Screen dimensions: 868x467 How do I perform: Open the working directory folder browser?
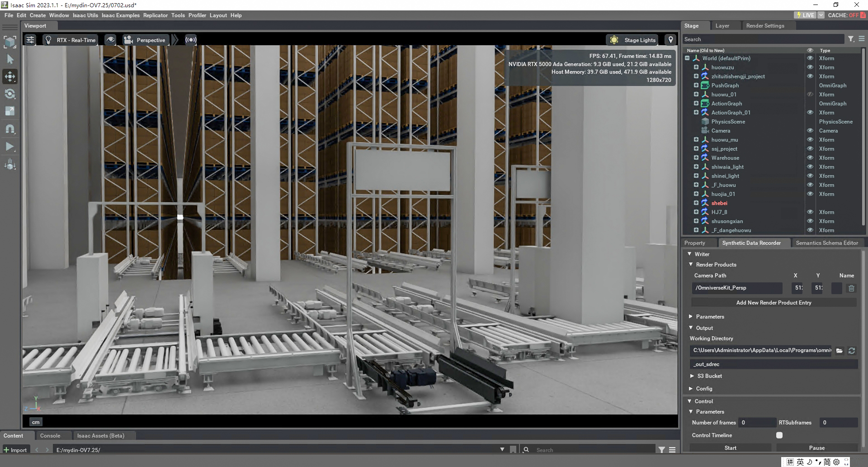coord(840,351)
